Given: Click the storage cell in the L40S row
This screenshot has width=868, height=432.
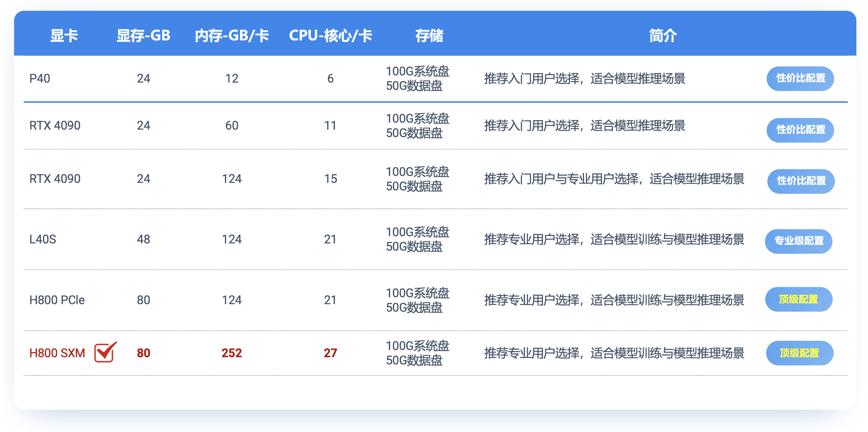Looking at the screenshot, I should [418, 240].
